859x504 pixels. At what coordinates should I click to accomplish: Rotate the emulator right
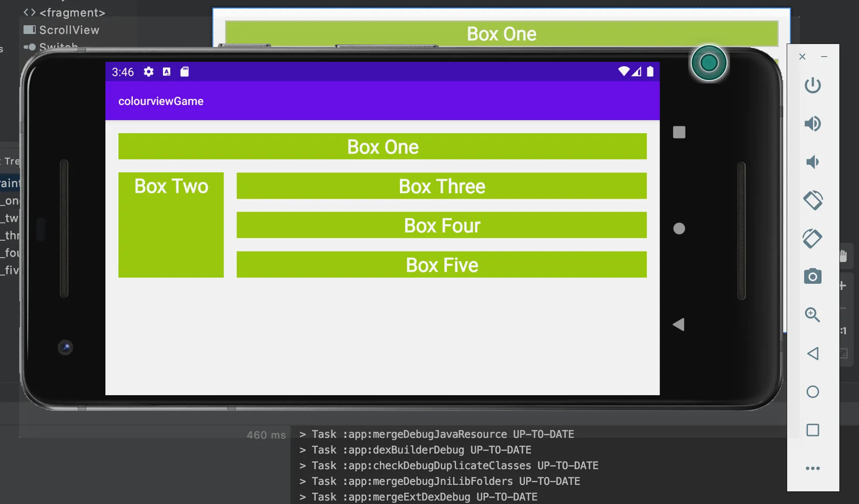(x=812, y=239)
